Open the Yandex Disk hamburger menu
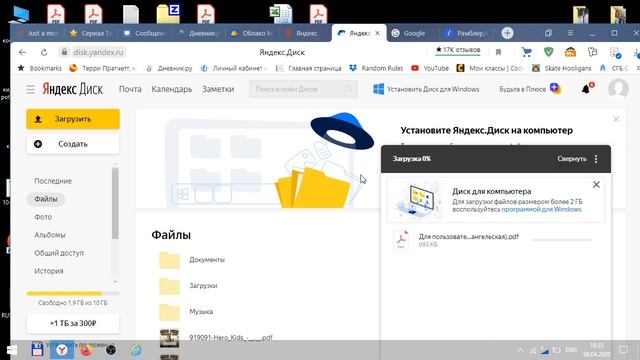This screenshot has width=640, height=360. [31, 89]
